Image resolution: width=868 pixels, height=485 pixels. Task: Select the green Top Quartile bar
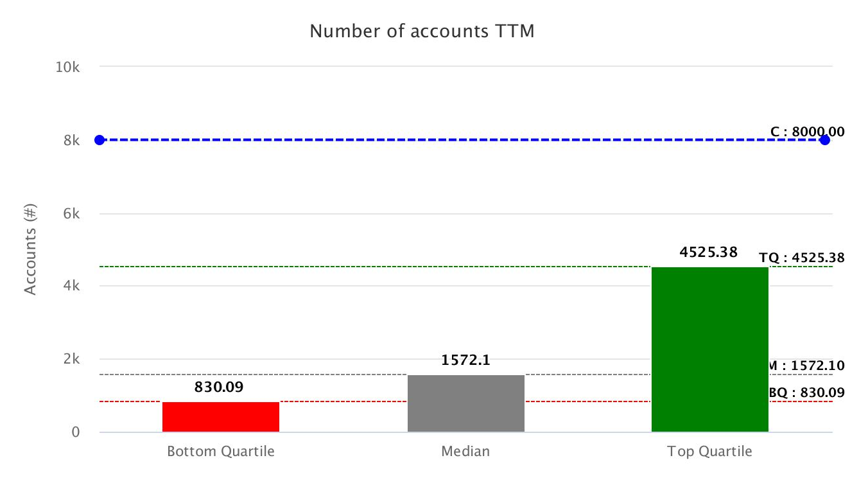pos(709,349)
